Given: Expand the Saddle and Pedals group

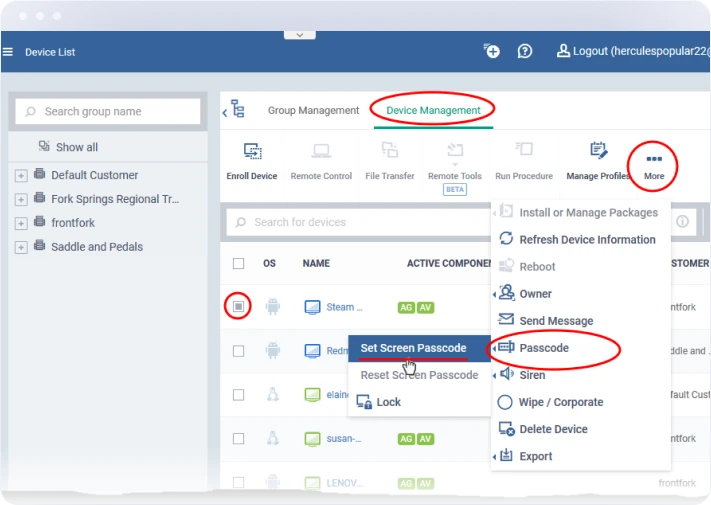Looking at the screenshot, I should coord(20,247).
